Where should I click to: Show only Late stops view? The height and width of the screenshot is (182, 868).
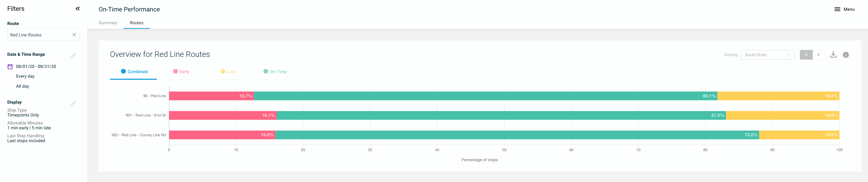coord(228,72)
